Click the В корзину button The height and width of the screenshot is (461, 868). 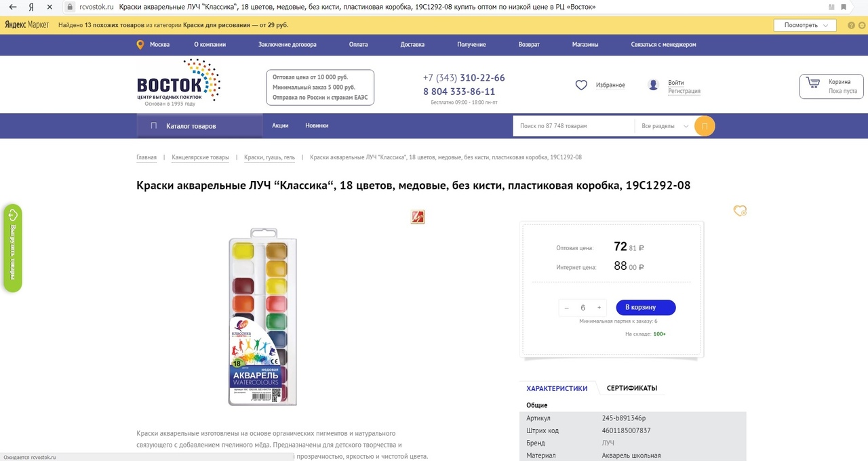click(646, 308)
